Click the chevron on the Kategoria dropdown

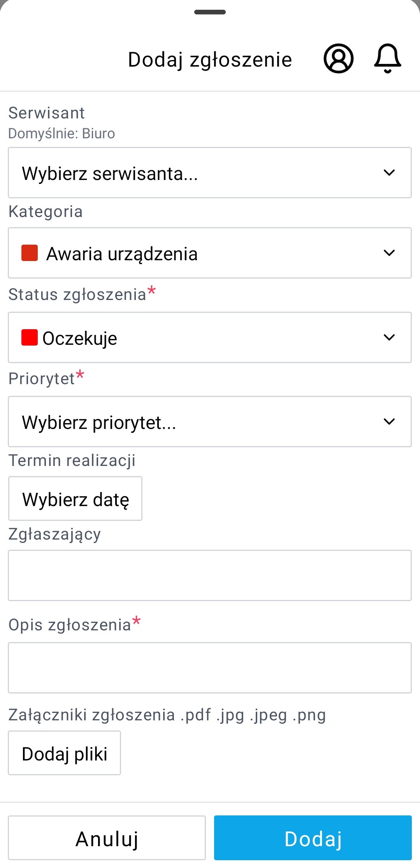tap(390, 253)
